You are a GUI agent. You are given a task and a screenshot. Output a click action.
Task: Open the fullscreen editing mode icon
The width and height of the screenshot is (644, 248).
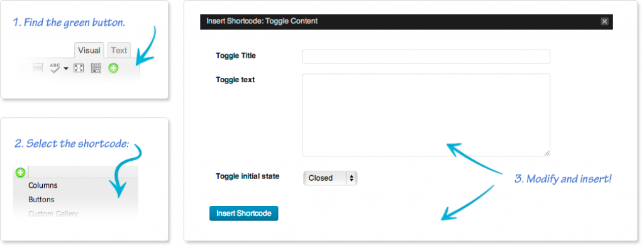[79, 68]
